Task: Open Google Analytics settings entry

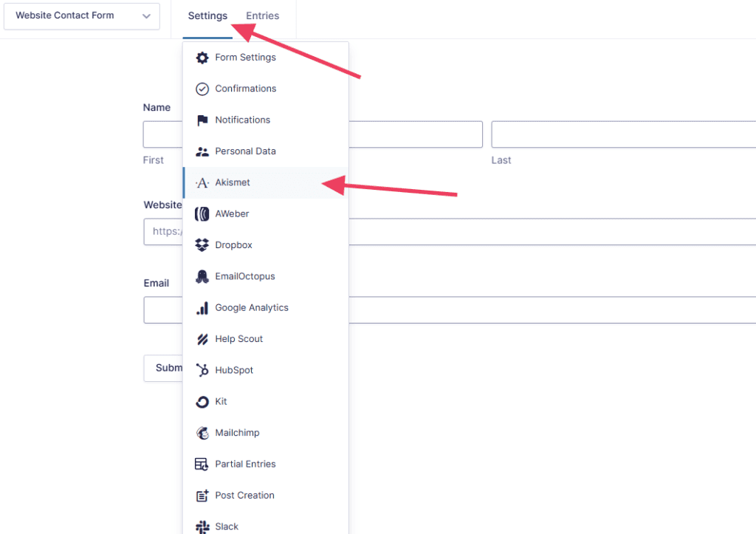Action: click(x=266, y=308)
